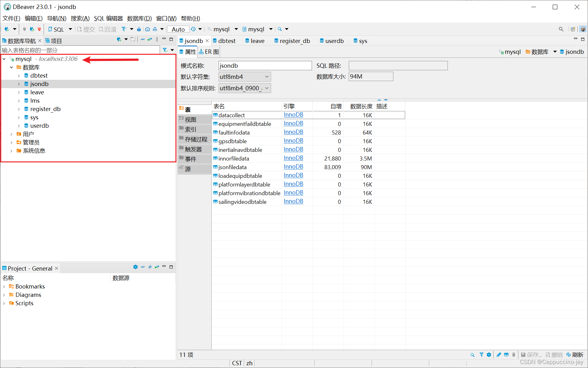Expand the 用户 folder node
This screenshot has height=368, width=588.
tap(11, 134)
